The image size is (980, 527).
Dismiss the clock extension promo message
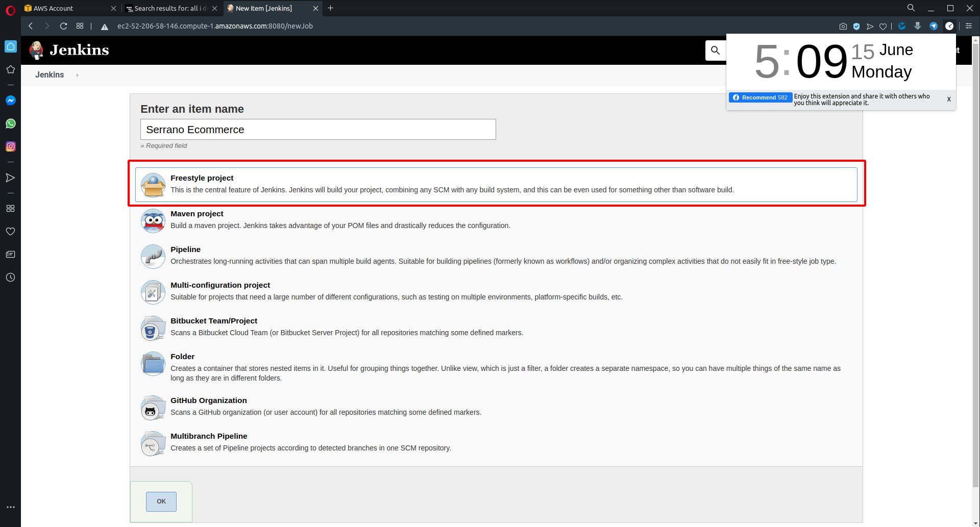pyautogui.click(x=949, y=99)
